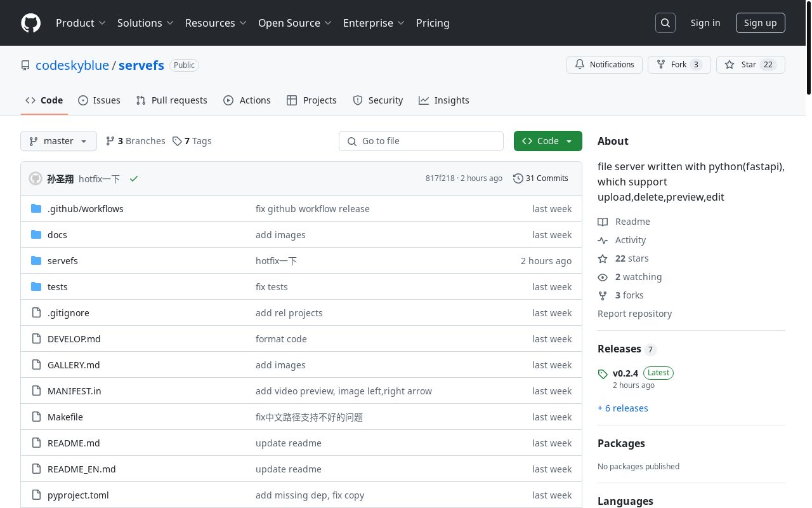Click the book icon beside Readme
The height and width of the screenshot is (508, 812).
tap(603, 222)
